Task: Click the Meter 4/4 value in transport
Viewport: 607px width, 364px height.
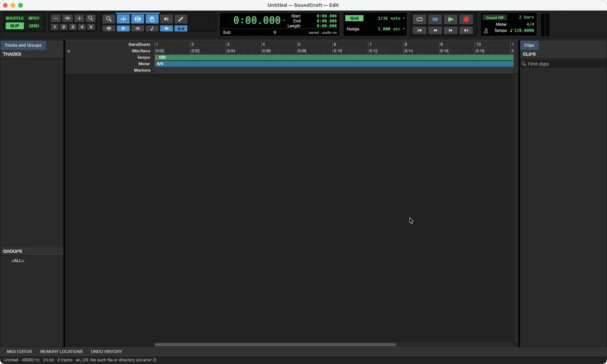Action: pos(530,25)
